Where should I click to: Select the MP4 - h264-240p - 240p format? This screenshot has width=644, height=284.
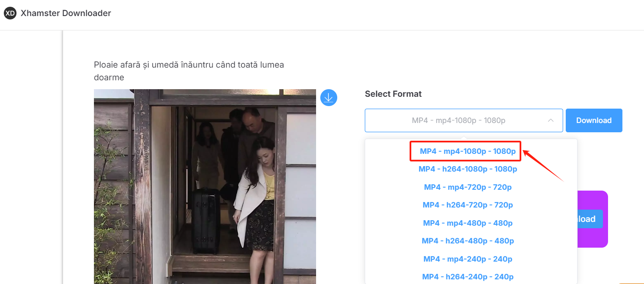pos(468,276)
